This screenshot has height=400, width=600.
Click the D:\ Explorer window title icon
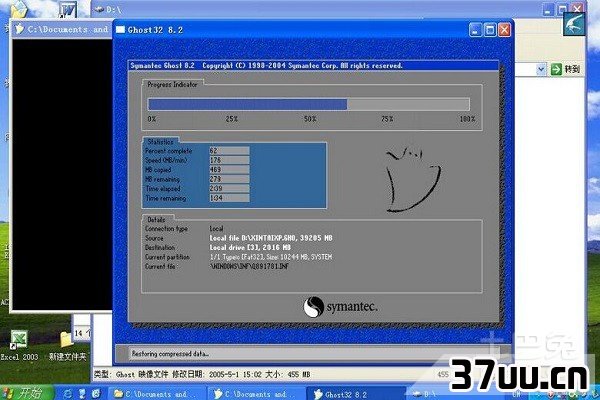tap(99, 9)
